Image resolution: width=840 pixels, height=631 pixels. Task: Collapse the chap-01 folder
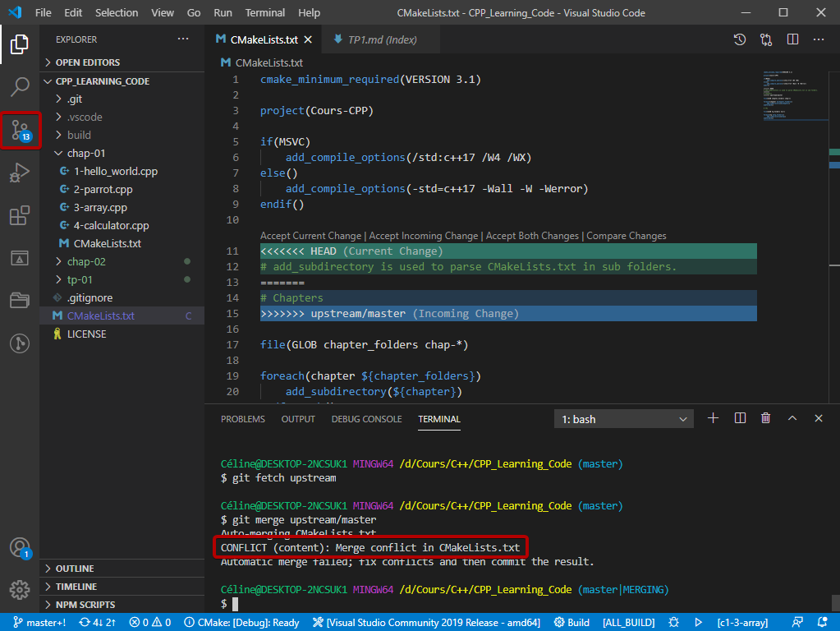point(122,154)
